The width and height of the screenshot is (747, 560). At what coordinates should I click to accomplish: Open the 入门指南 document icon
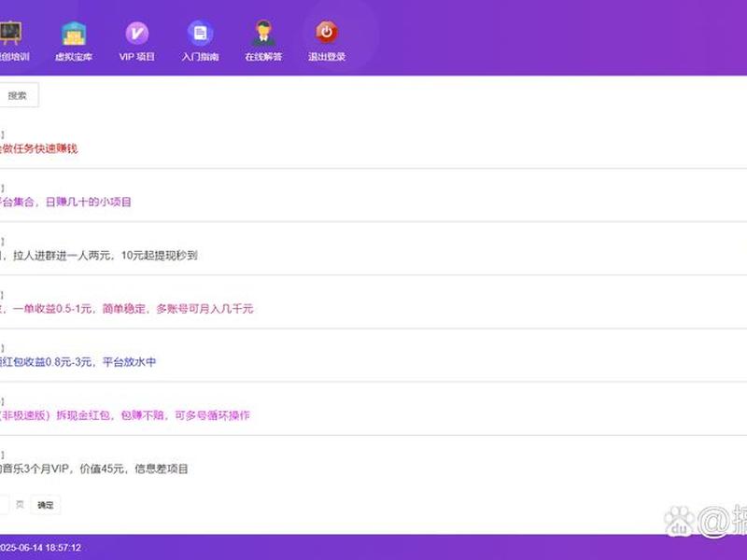[200, 34]
